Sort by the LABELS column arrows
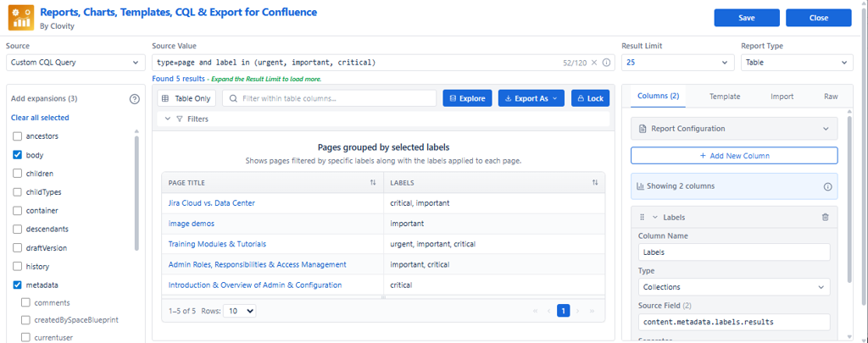The image size is (868, 343). pyautogui.click(x=594, y=182)
